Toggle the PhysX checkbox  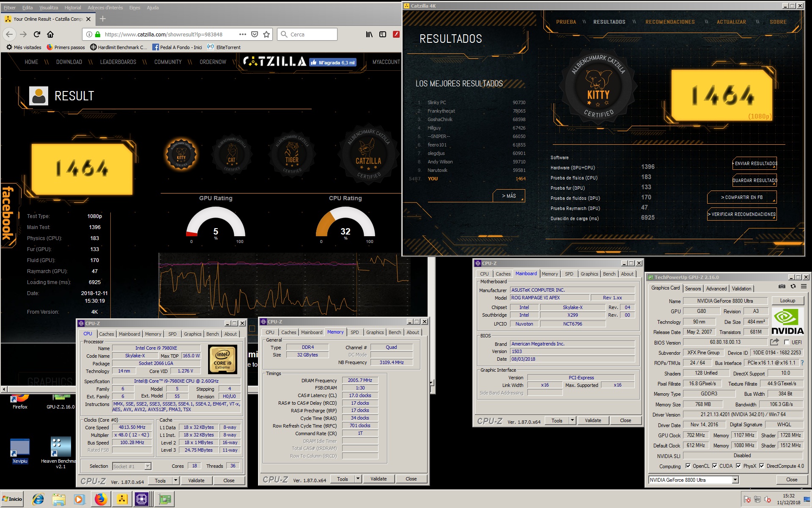(738, 466)
